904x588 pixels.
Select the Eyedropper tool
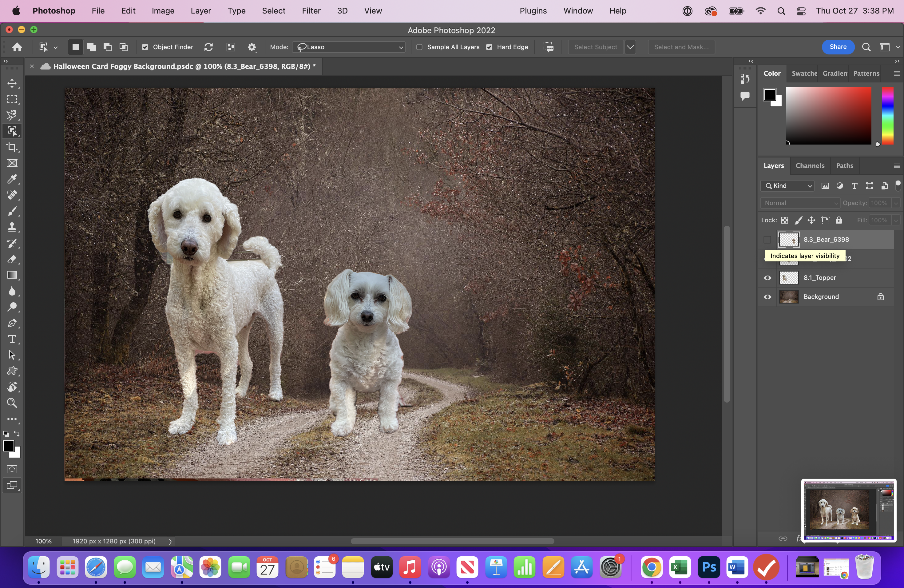pos(12,179)
